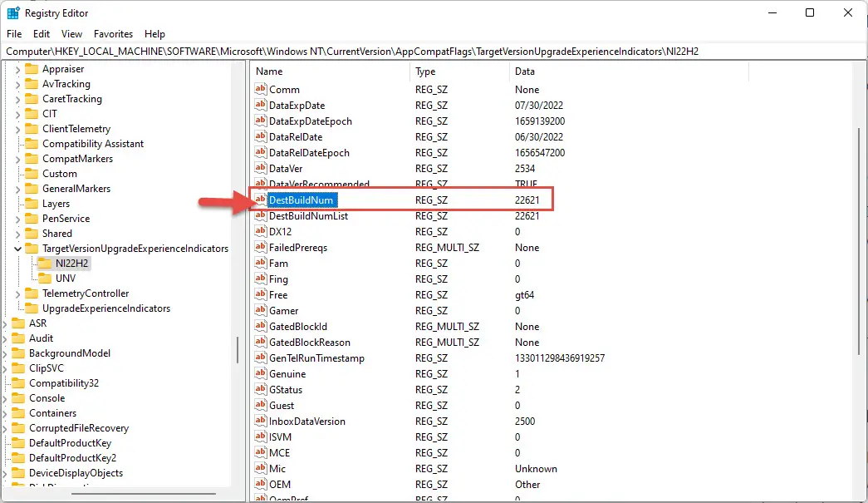Select the BackgroundModel key
The image size is (868, 503).
tap(70, 353)
